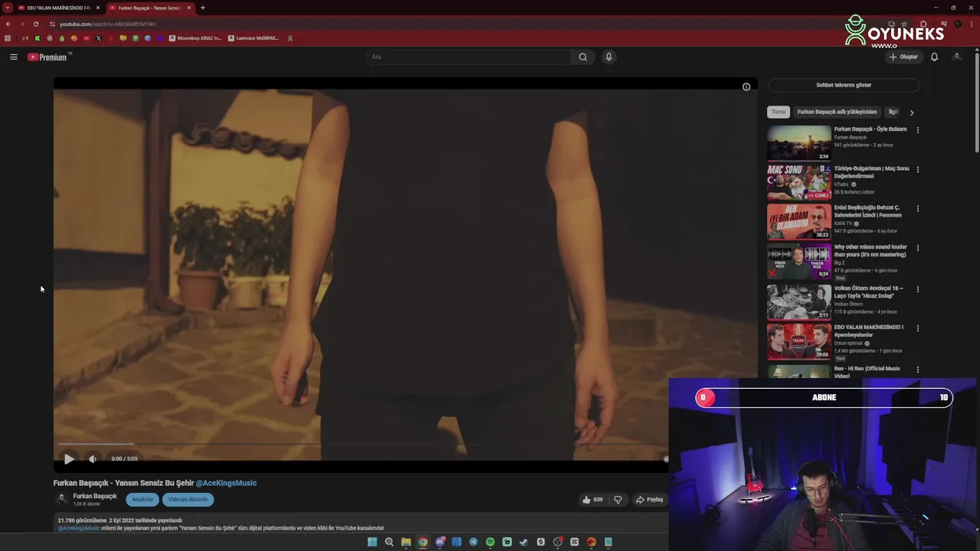Select the Tümü filter chip
This screenshot has width=980, height=551.
coord(779,112)
